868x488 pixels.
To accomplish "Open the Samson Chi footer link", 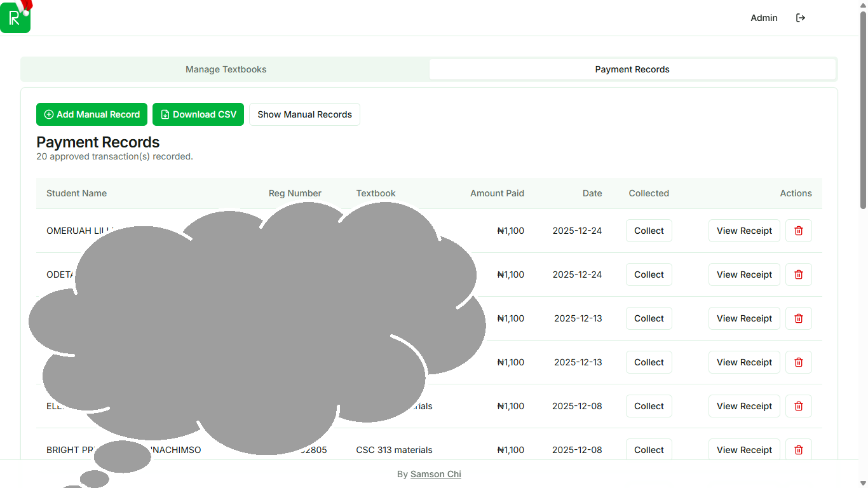I will (436, 474).
